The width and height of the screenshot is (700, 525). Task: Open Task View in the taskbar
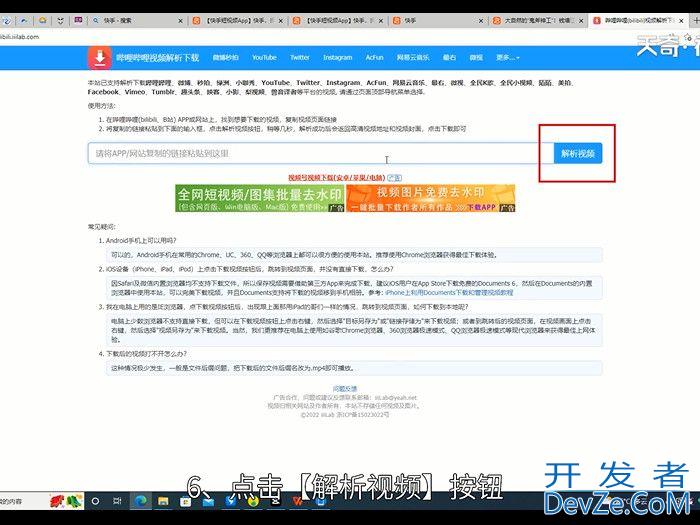click(117, 501)
